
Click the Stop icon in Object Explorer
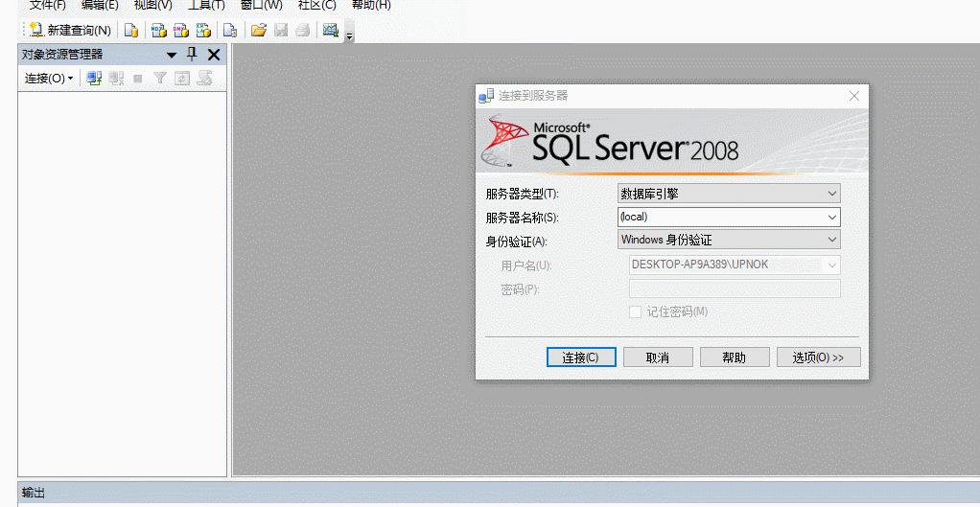click(x=138, y=79)
